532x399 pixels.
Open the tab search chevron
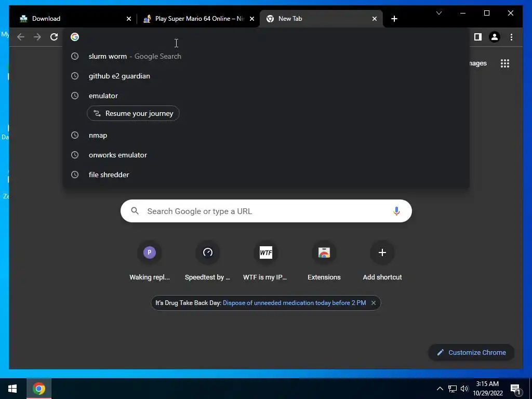tap(438, 13)
